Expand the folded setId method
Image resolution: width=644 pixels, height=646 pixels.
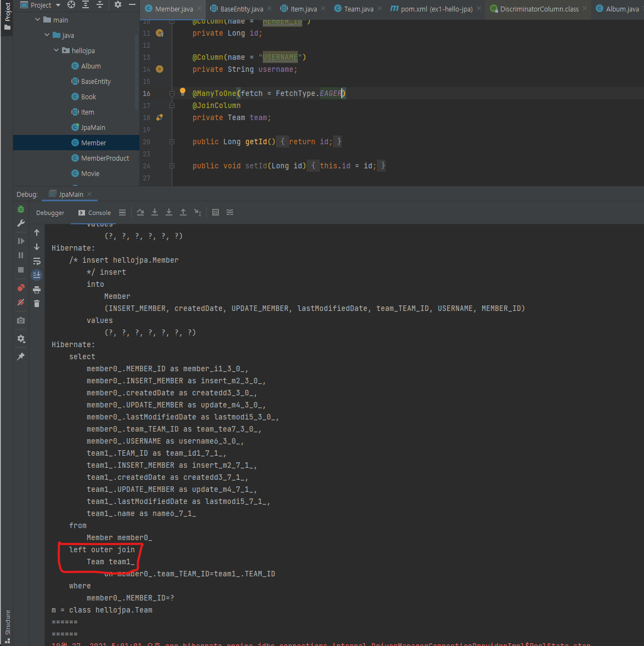pyautogui.click(x=172, y=166)
